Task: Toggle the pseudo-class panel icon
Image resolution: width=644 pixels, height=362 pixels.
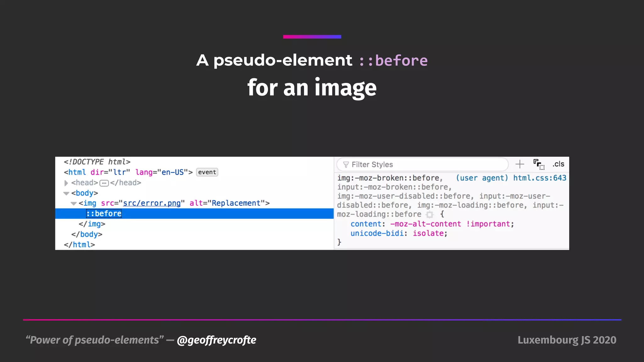Action: click(x=539, y=164)
